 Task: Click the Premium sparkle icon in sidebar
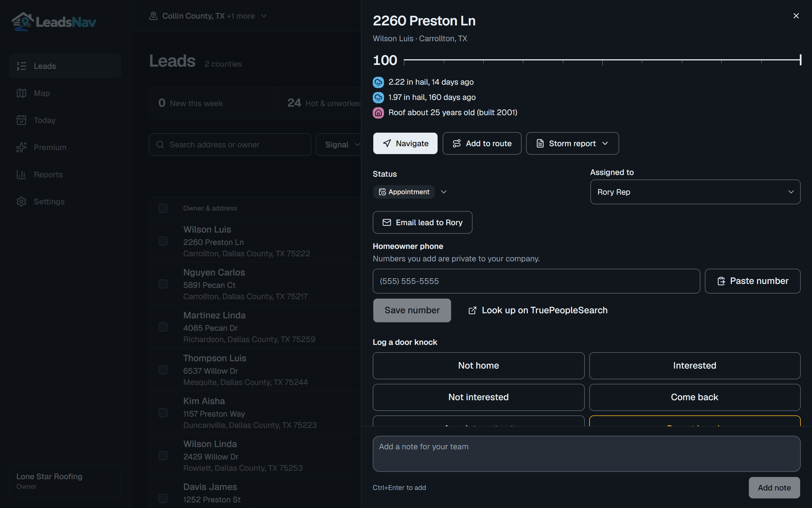pos(21,147)
